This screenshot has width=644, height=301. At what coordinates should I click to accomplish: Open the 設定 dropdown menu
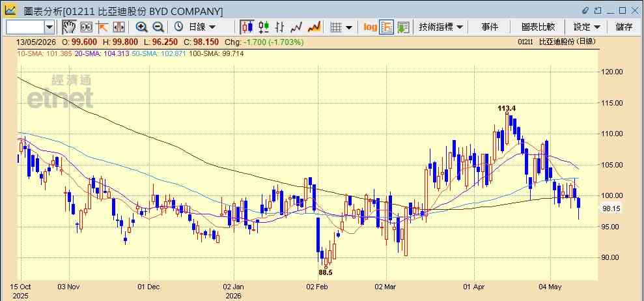point(587,27)
